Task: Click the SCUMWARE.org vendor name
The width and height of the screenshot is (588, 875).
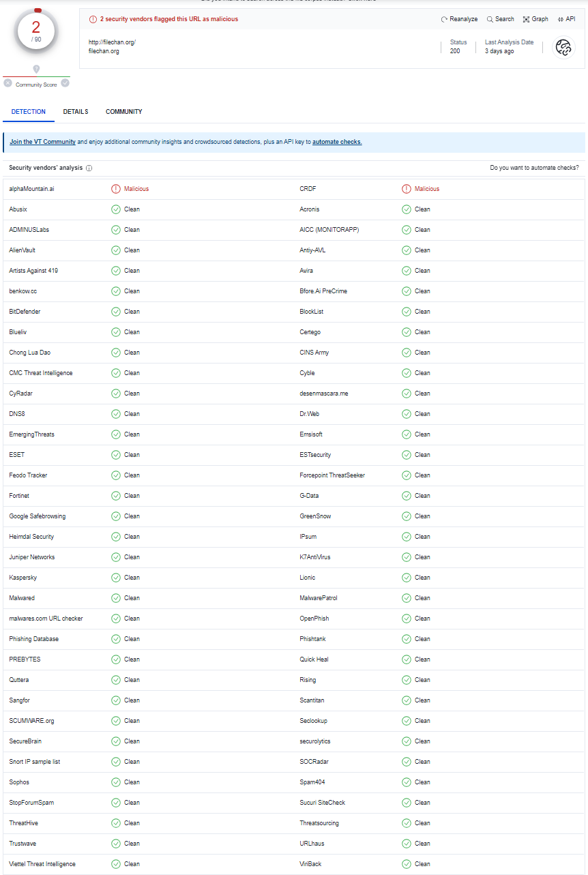Action: (x=31, y=721)
